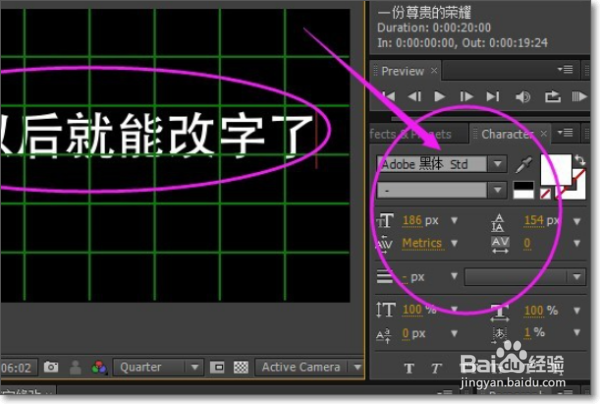Click the leading icon
This screenshot has height=404, width=600.
[498, 223]
